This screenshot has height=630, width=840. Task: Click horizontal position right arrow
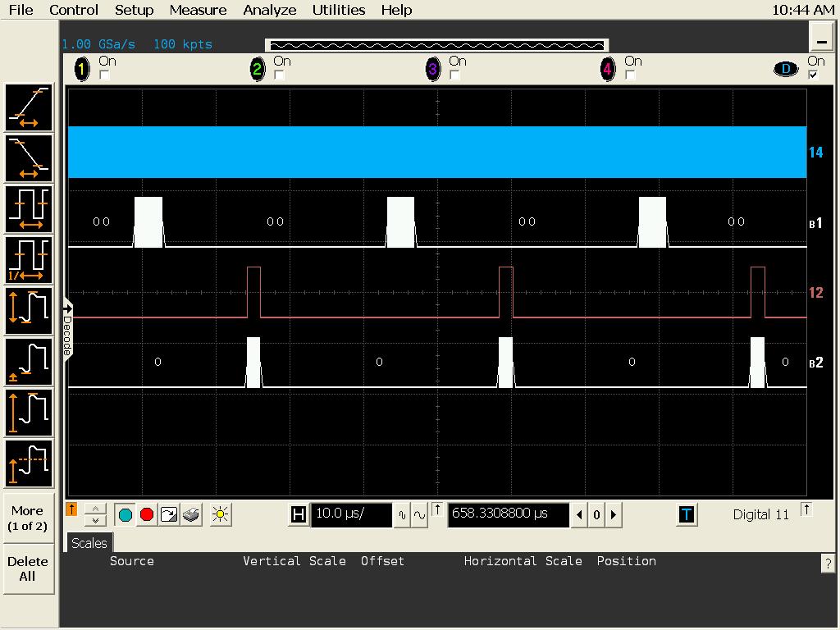point(613,515)
